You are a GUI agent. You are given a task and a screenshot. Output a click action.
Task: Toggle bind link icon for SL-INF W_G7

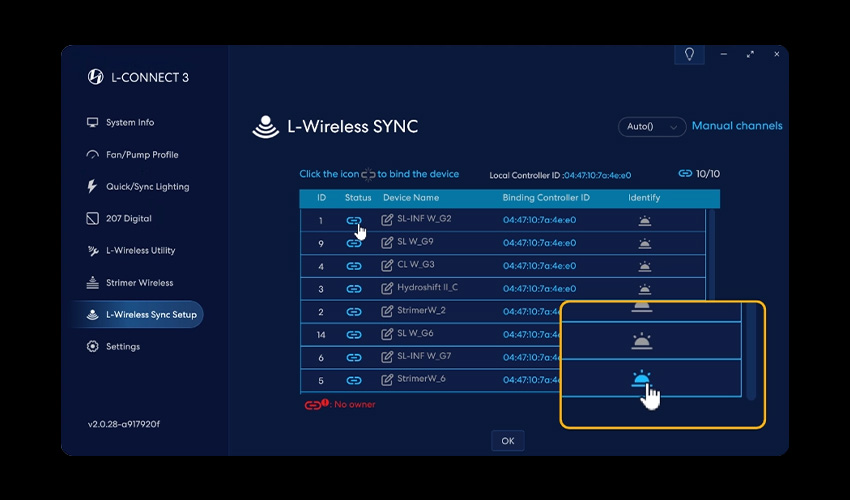[x=354, y=357]
